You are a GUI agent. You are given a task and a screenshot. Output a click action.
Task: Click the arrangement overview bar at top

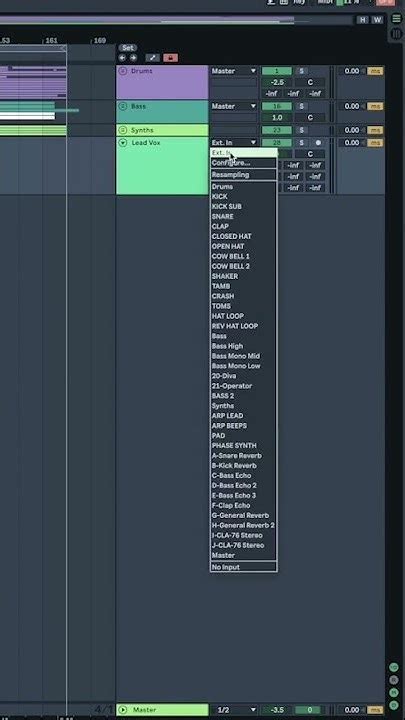click(x=177, y=20)
